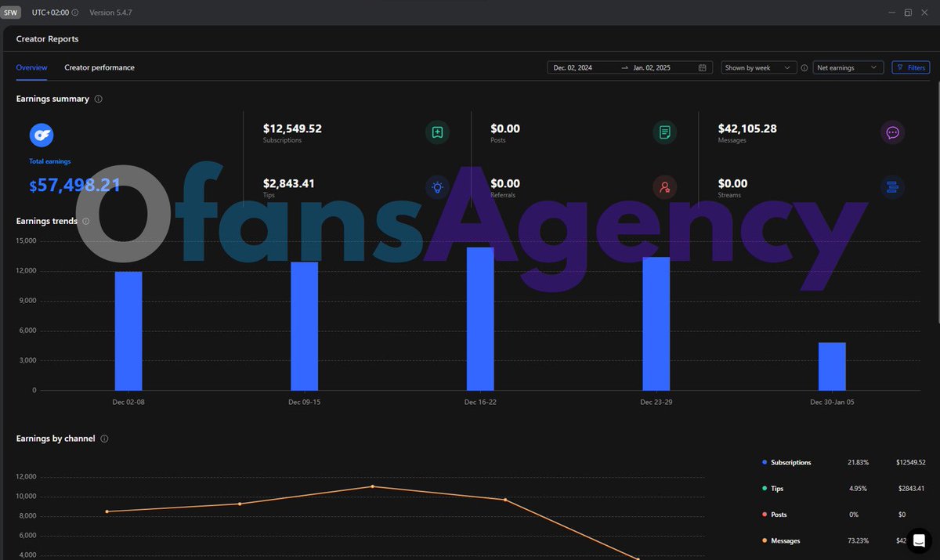Select the Dec 30-Jan 05 bar
Viewport: 940px width, 560px height.
point(832,367)
